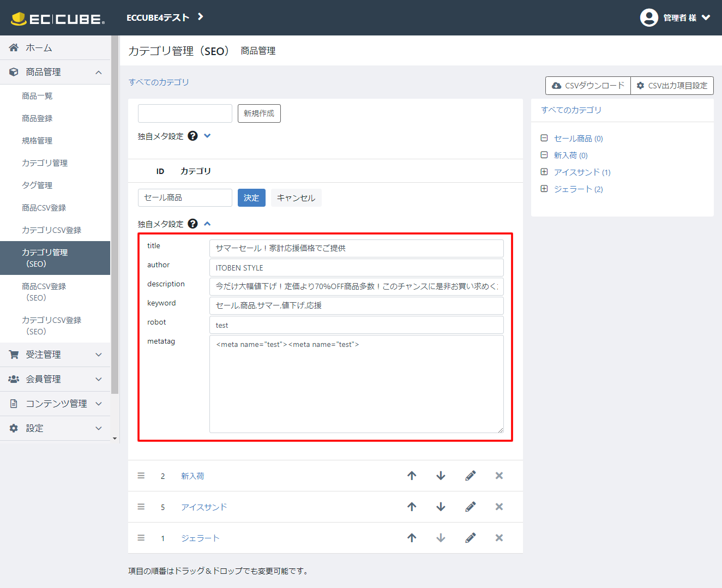Open the 管理者 様 account dropdown chevron

706,17
